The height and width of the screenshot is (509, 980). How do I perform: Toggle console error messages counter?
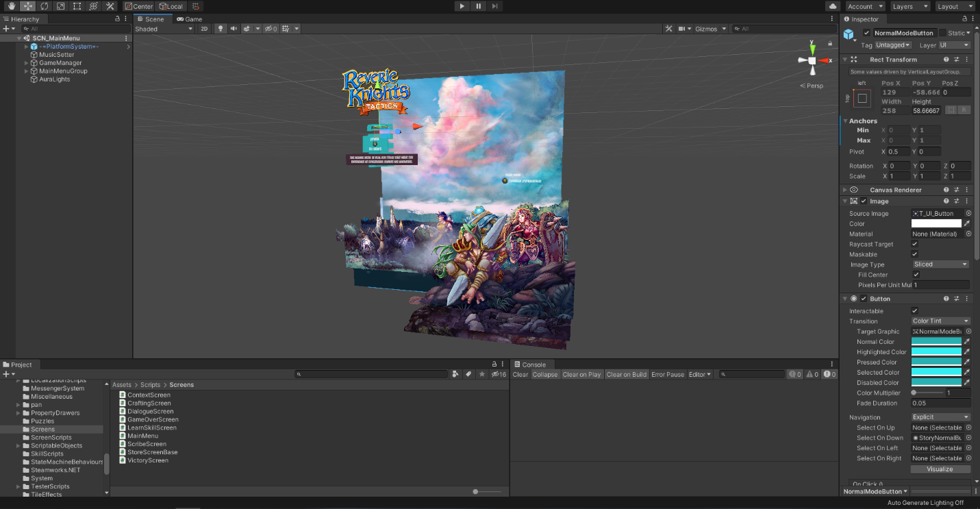829,374
